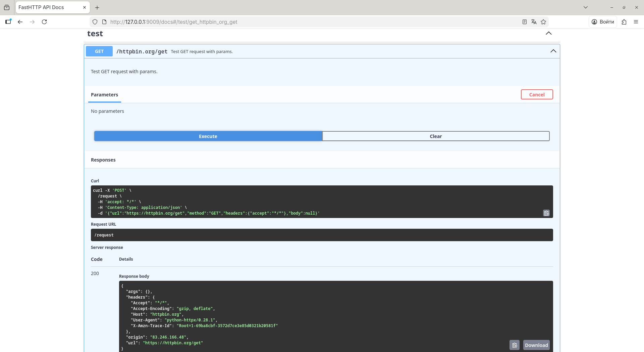Open the sidebar toggle icon beside back arrow

click(8, 22)
